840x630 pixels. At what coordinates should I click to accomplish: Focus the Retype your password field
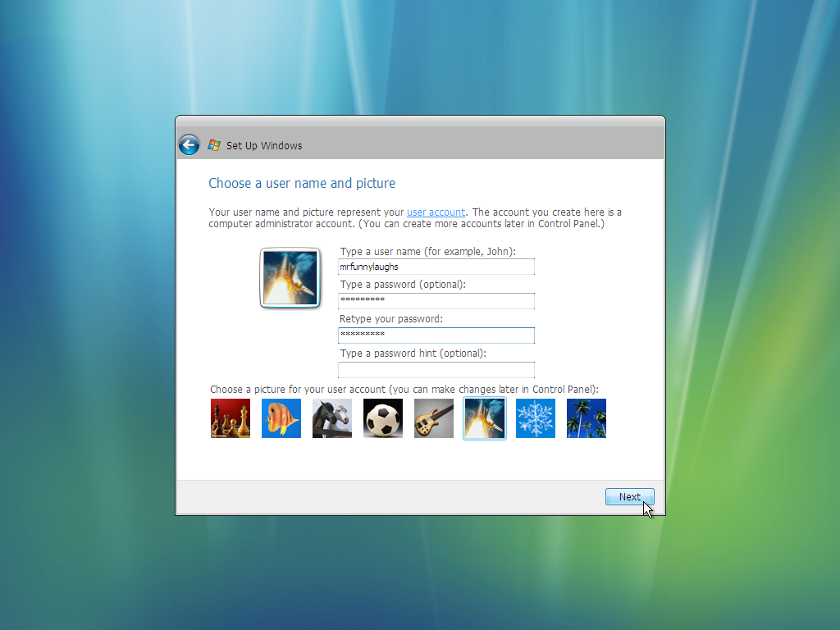point(436,336)
